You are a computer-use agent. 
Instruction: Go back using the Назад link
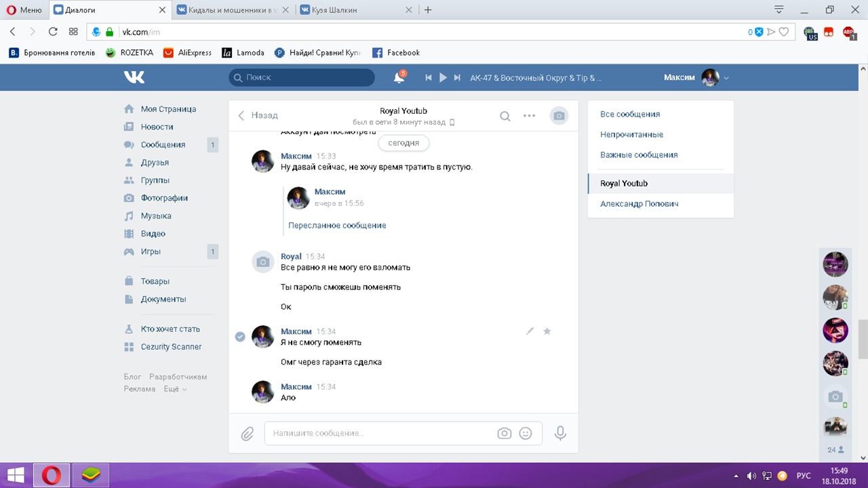(x=258, y=115)
